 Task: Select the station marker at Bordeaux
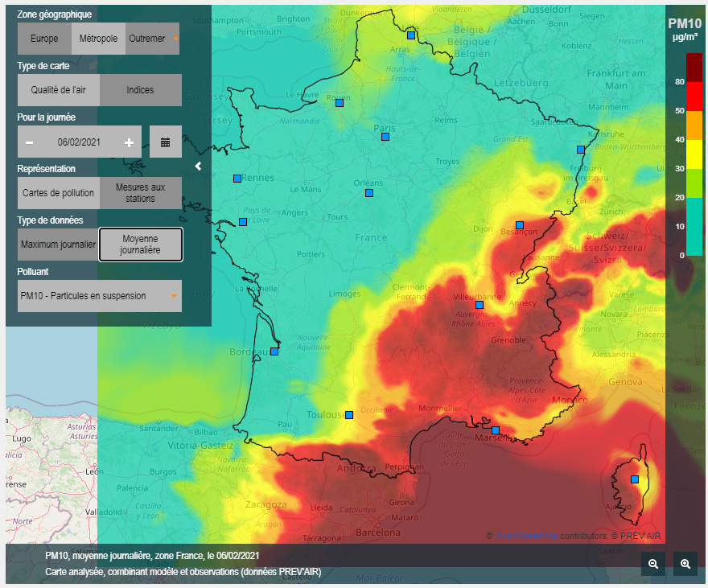274,352
